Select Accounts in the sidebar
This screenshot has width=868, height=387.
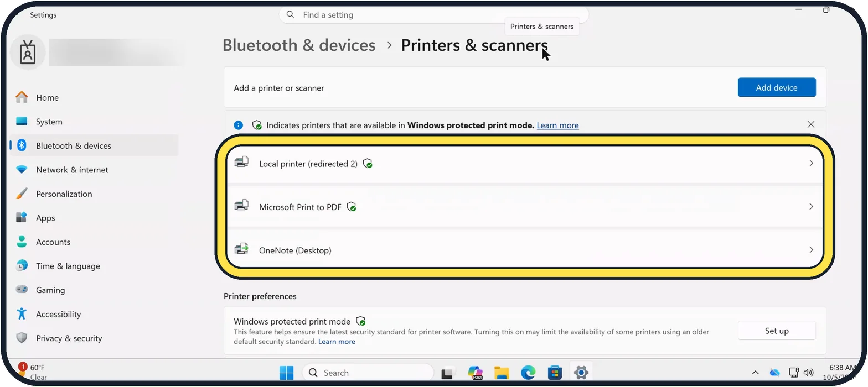(94, 242)
